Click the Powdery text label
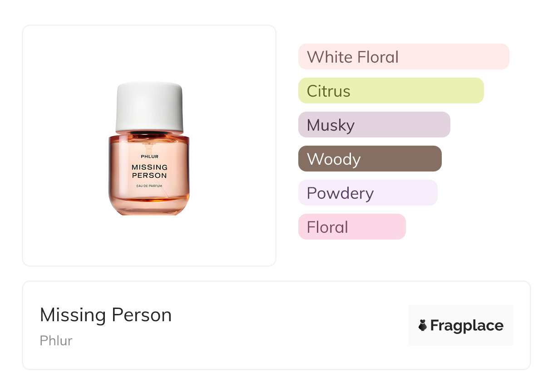 coord(340,193)
